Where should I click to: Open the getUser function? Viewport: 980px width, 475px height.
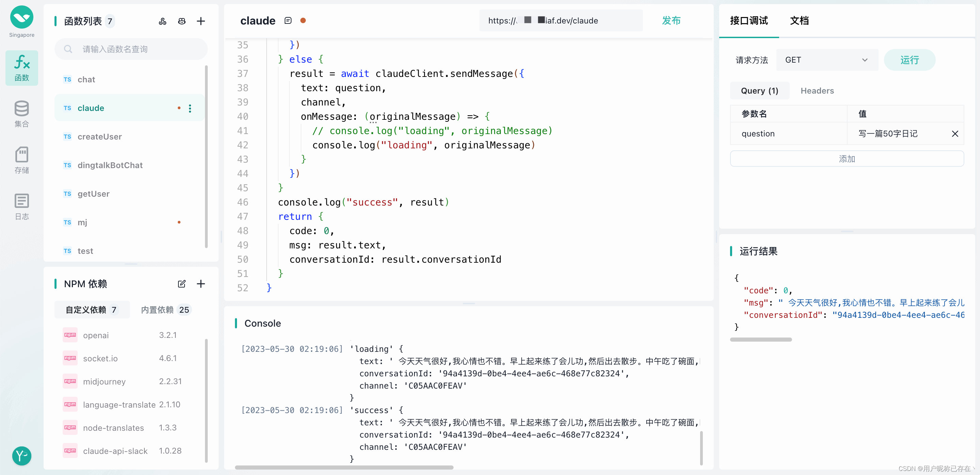tap(129, 194)
